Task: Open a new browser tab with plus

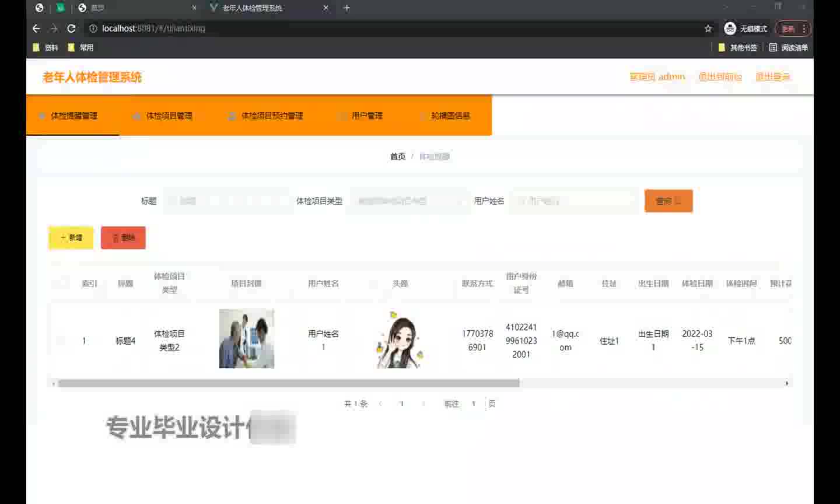Action: click(x=346, y=8)
